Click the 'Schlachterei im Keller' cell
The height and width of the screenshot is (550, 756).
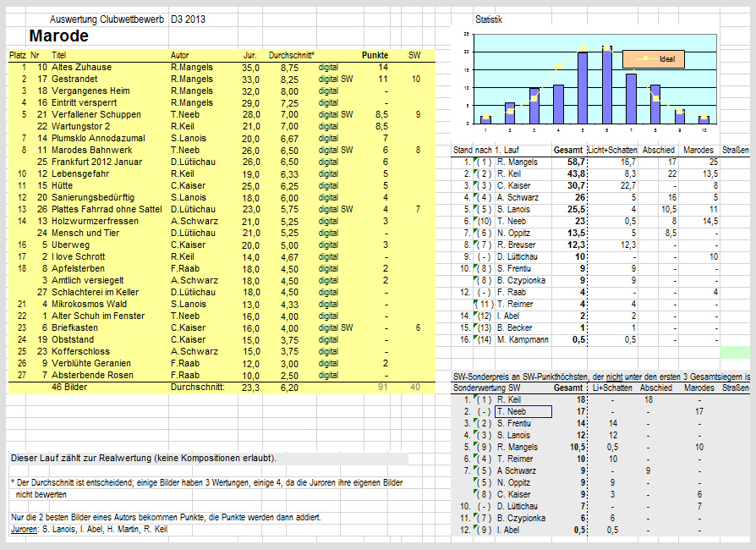[x=95, y=292]
